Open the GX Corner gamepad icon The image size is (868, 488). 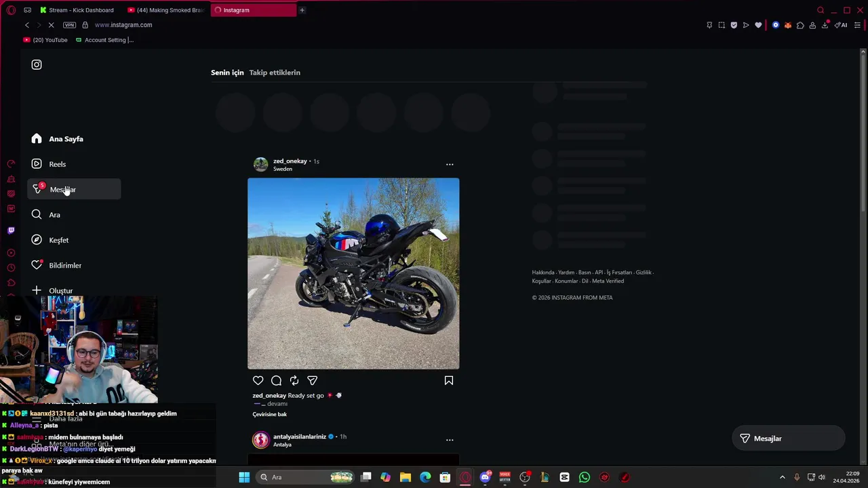point(27,10)
